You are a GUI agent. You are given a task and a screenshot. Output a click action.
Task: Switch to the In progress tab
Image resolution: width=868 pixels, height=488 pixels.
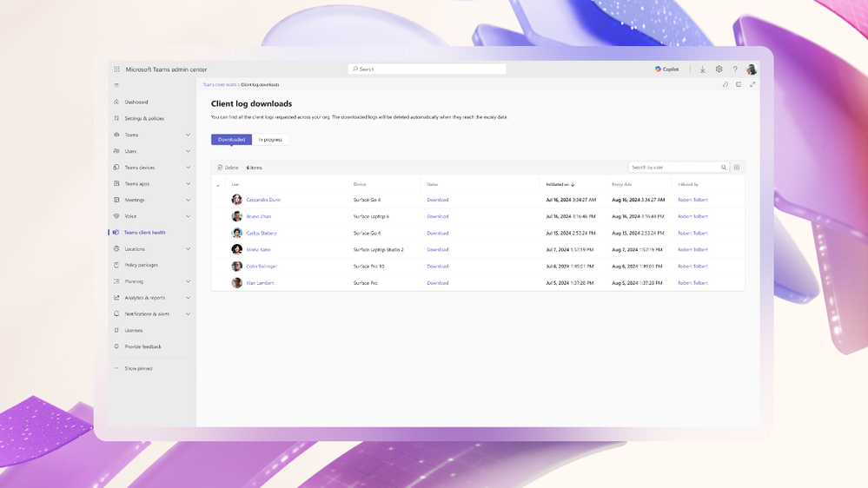click(x=270, y=140)
